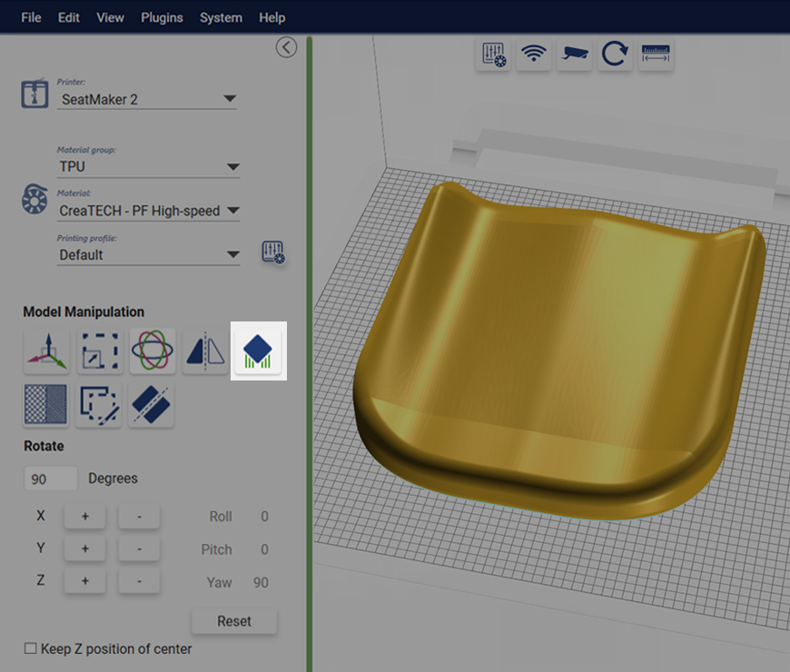Enable Keep Z position of center

click(31, 648)
